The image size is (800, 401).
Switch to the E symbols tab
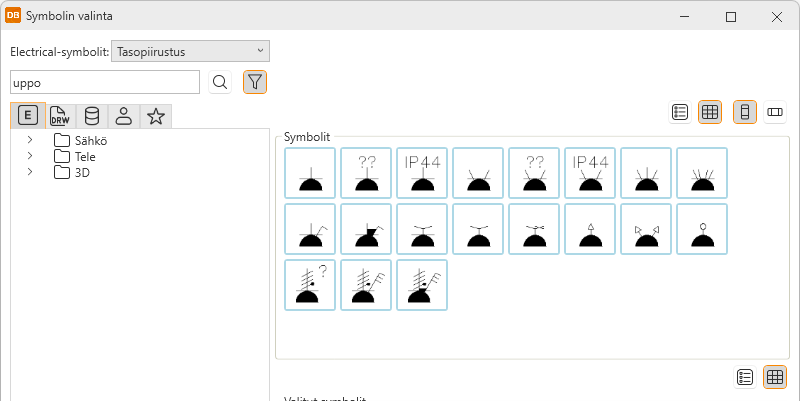click(x=28, y=116)
